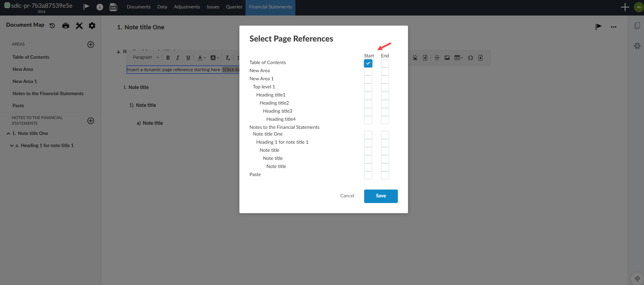This screenshot has height=285, width=644.
Task: Click the copy pages icon on right sidebar
Action: click(637, 26)
